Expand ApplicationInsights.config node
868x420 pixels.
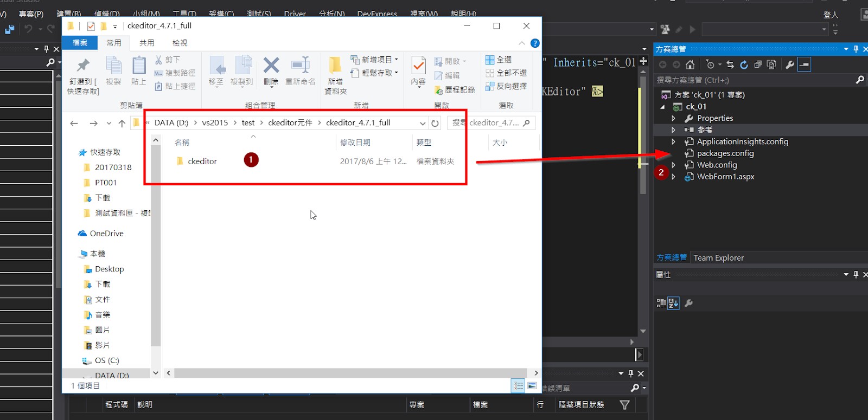pos(673,141)
